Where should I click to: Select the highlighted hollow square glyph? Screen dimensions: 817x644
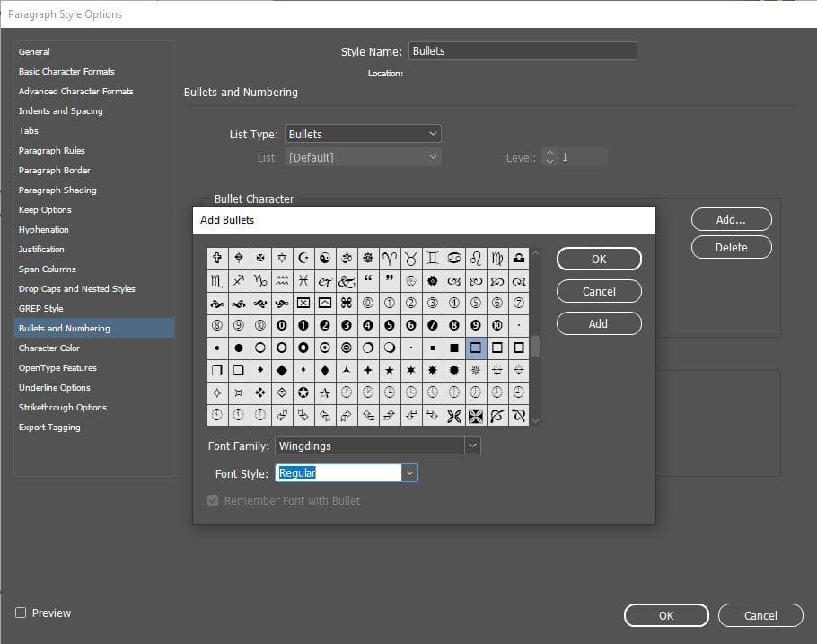(476, 348)
